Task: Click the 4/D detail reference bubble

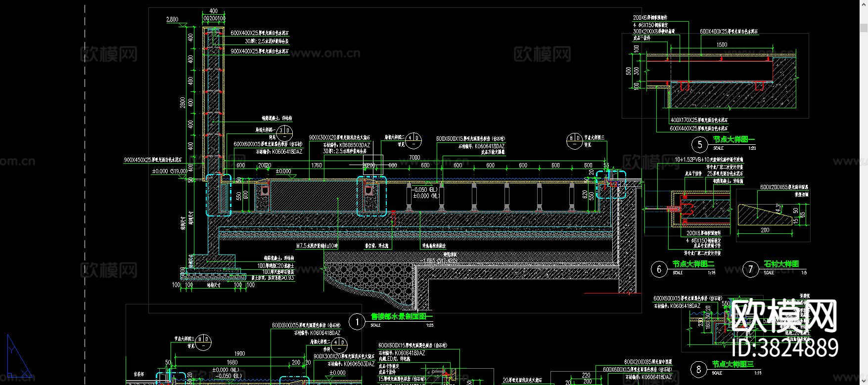Action: (414, 139)
